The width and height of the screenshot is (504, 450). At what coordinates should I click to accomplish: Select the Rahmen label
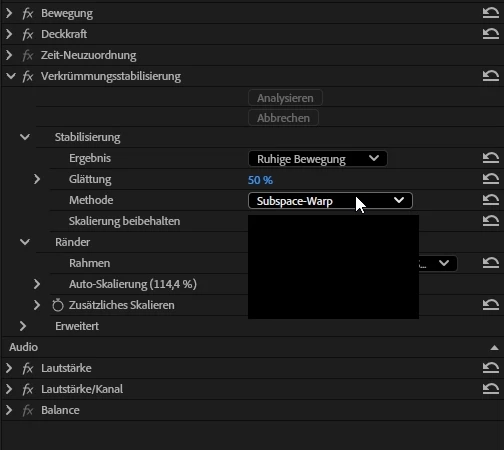tap(89, 263)
